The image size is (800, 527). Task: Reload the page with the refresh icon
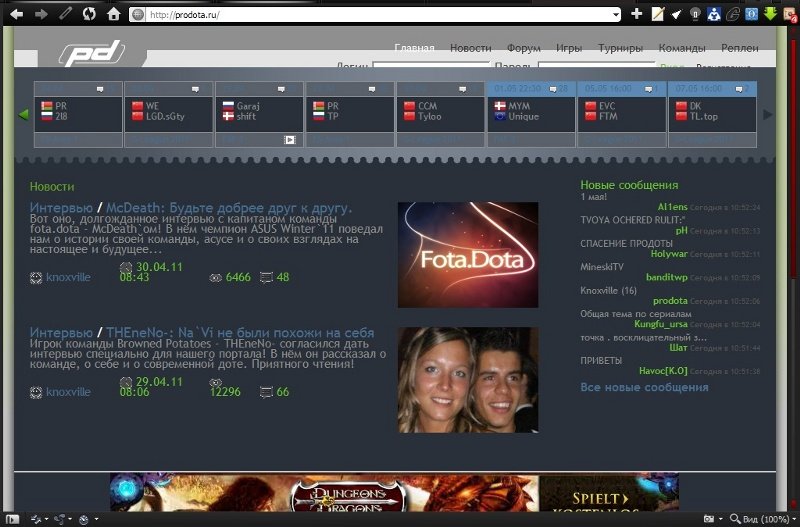point(89,14)
